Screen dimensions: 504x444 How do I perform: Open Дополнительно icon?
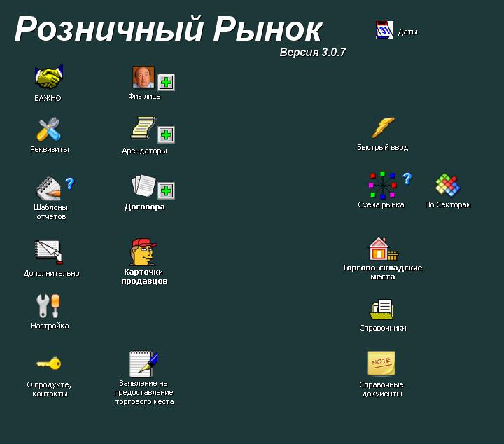[48, 251]
